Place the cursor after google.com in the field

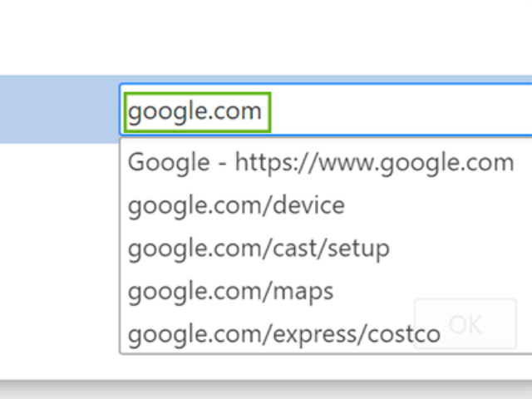click(x=265, y=111)
